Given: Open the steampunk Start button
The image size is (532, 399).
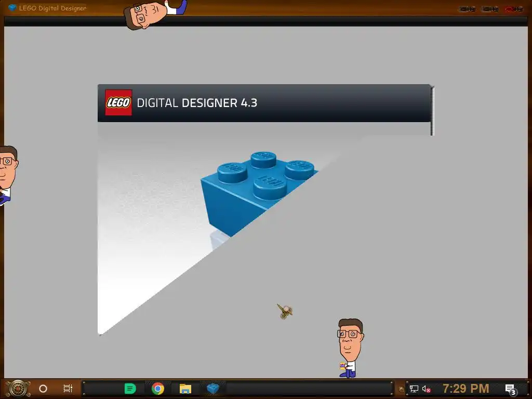Looking at the screenshot, I should [18, 389].
